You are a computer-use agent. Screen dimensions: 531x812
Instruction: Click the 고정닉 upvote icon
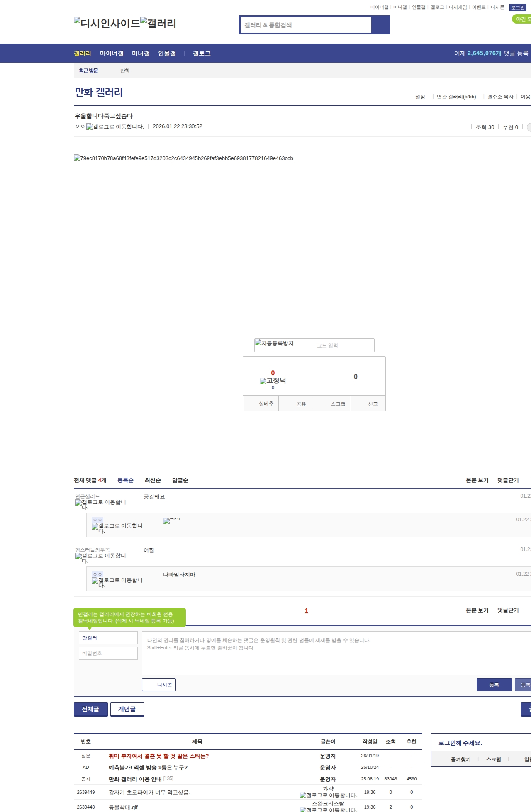click(273, 381)
